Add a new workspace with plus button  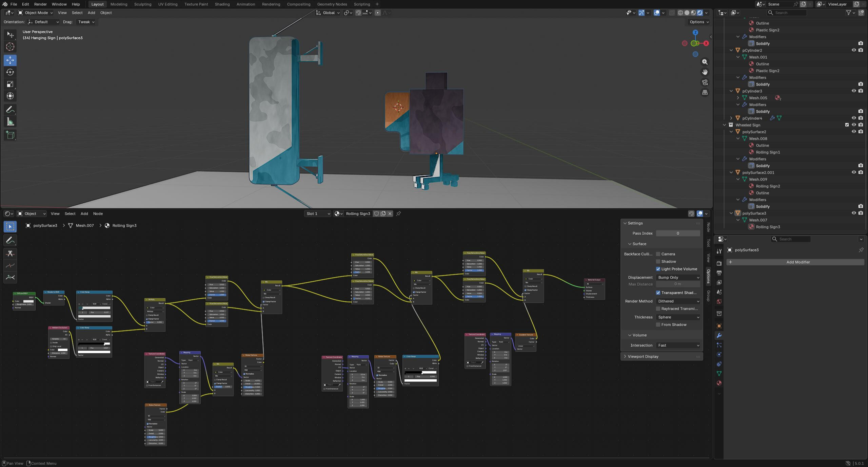tap(377, 4)
